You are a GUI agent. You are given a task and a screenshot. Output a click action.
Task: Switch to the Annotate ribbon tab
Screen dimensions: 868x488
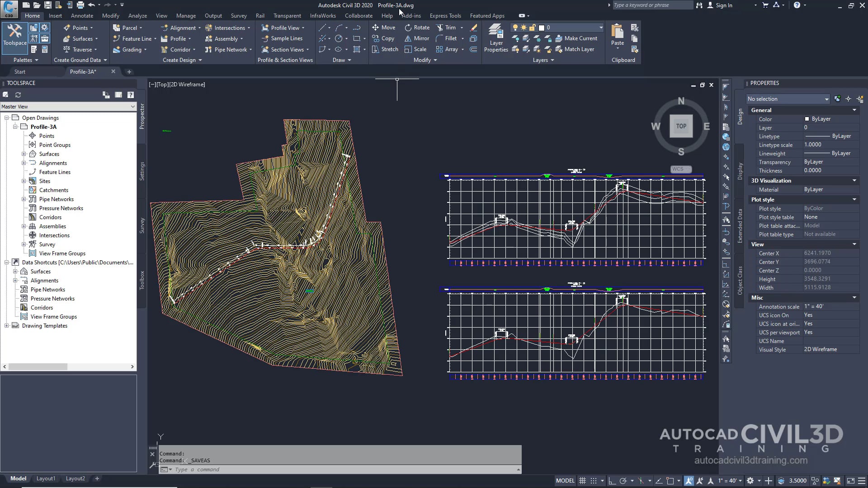click(82, 15)
